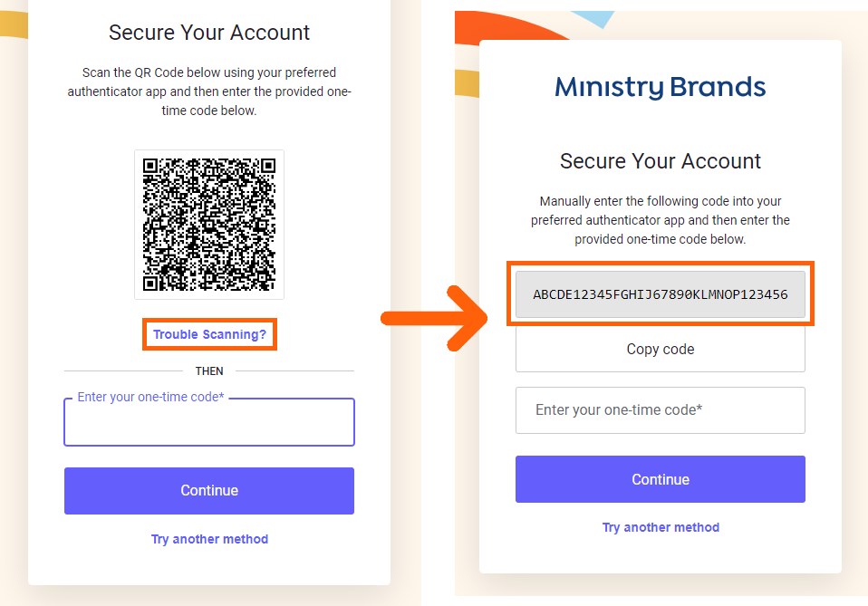Click the yellow arc at the left edge
The width and height of the screenshot is (868, 606).
point(13,27)
